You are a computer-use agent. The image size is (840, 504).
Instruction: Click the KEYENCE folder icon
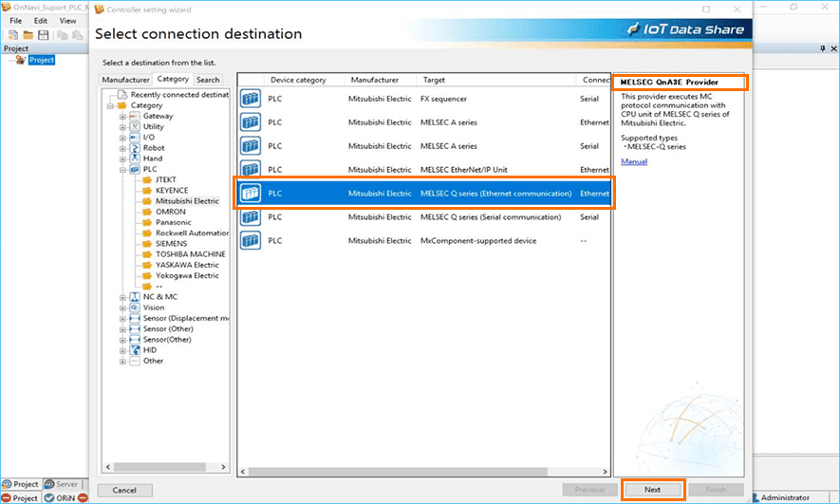coord(147,190)
